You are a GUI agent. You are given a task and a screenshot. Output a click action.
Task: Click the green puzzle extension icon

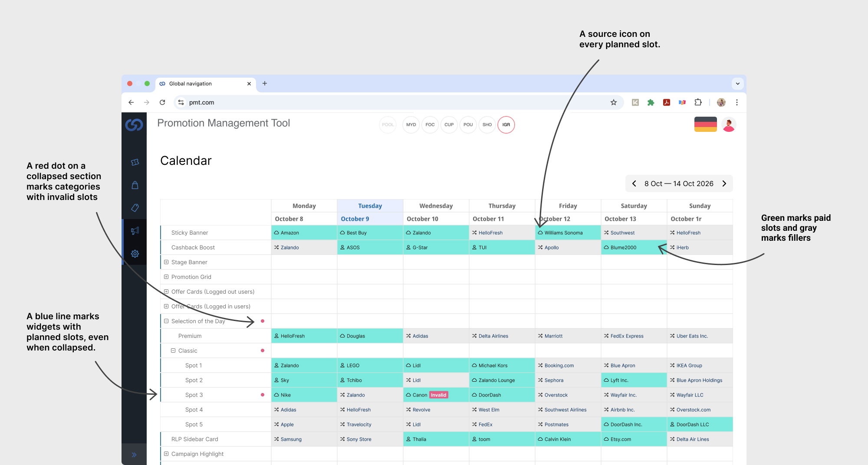(651, 102)
